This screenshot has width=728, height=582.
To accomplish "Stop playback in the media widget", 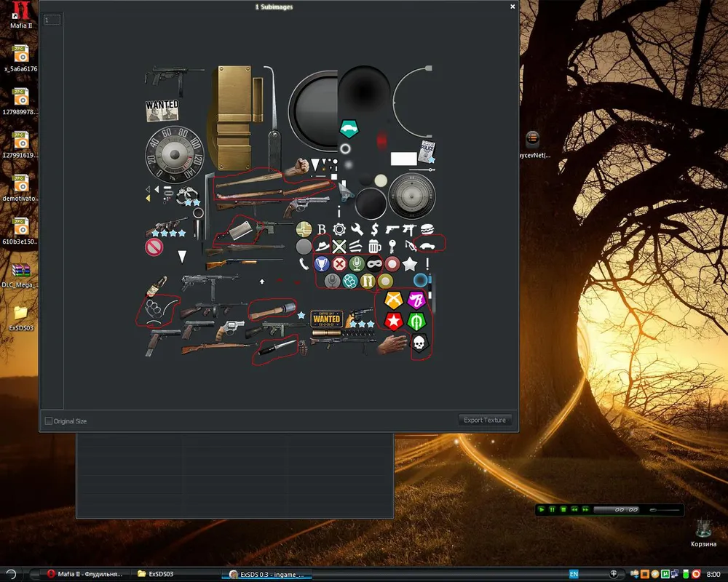I will tap(563, 510).
